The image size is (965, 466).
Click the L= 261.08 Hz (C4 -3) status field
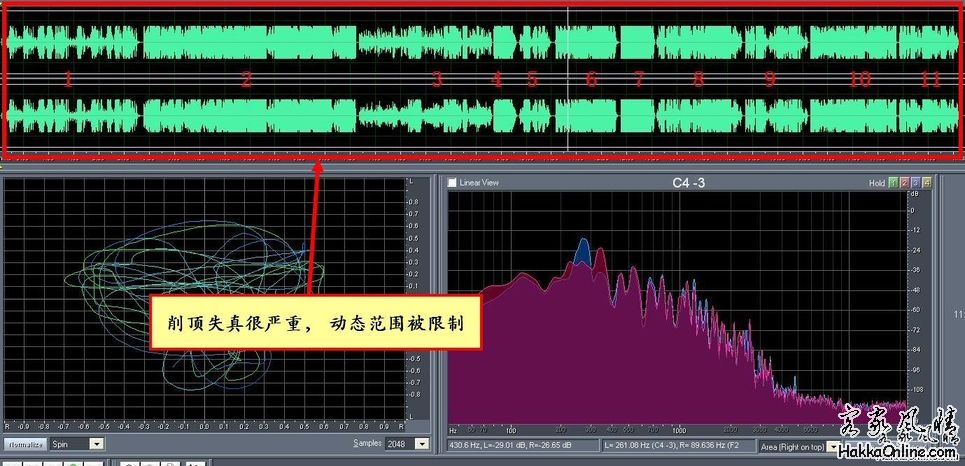(x=678, y=445)
